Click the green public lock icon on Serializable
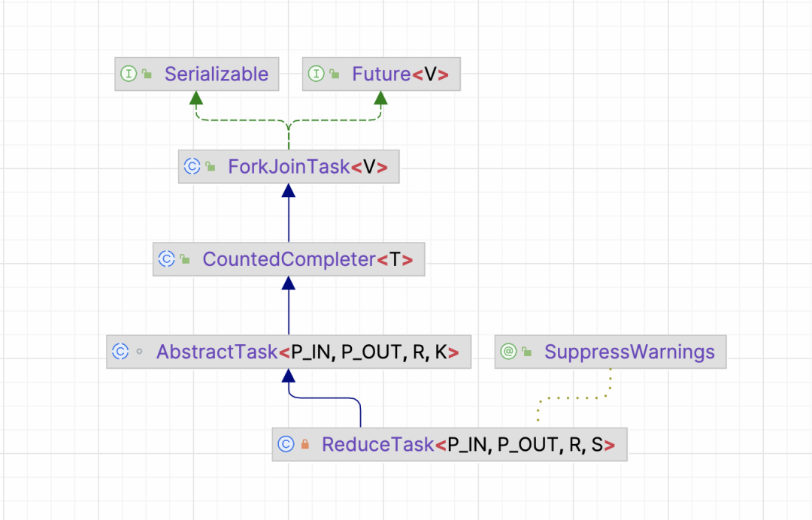The image size is (812, 520). (147, 74)
